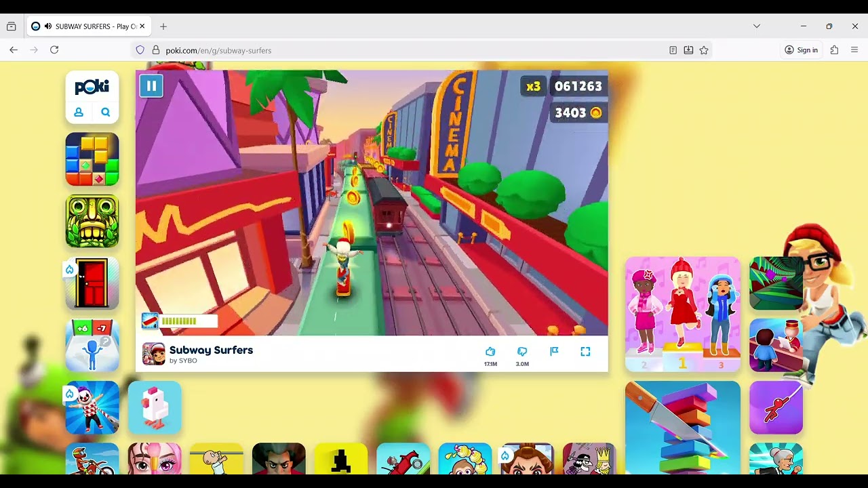Open the pink hair makeup game thumbnail
This screenshot has height=488, width=868.
click(155, 459)
